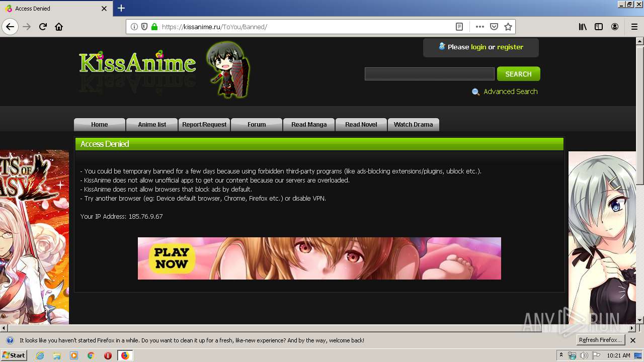Open media player taskbar icon

point(74,355)
